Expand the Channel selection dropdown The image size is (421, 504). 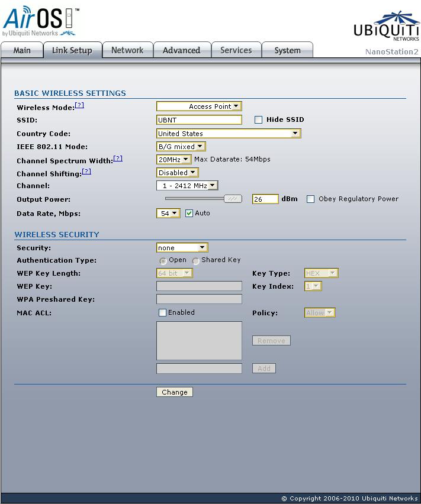click(187, 186)
